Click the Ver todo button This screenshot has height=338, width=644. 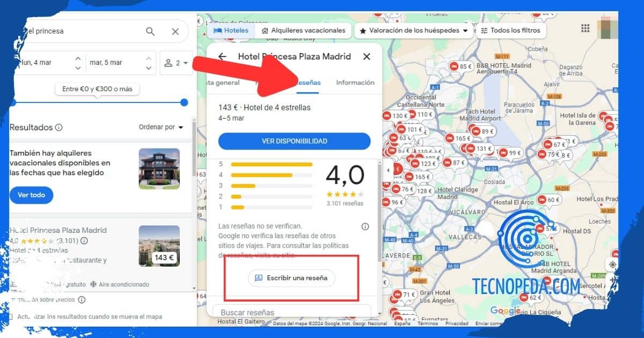31,195
